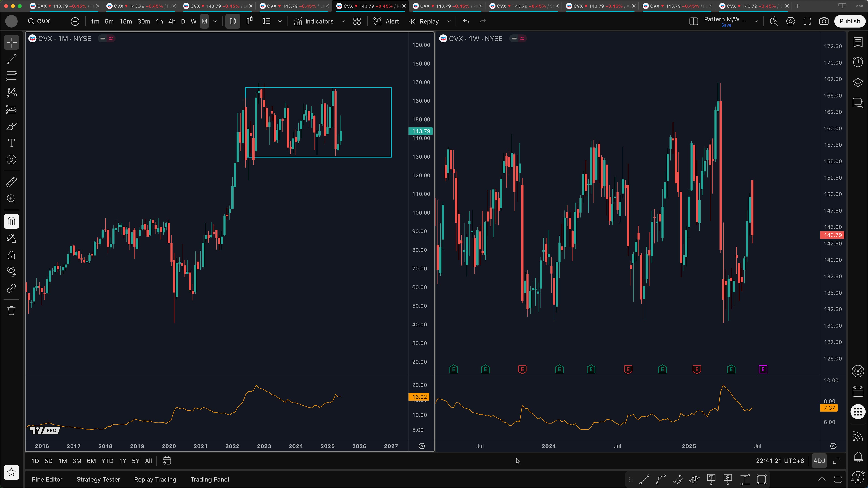
Task: Select the brush drawing tool
Action: (x=12, y=126)
